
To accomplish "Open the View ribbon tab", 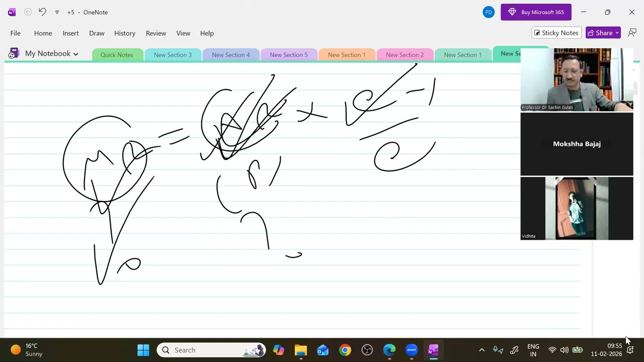I will tap(183, 33).
